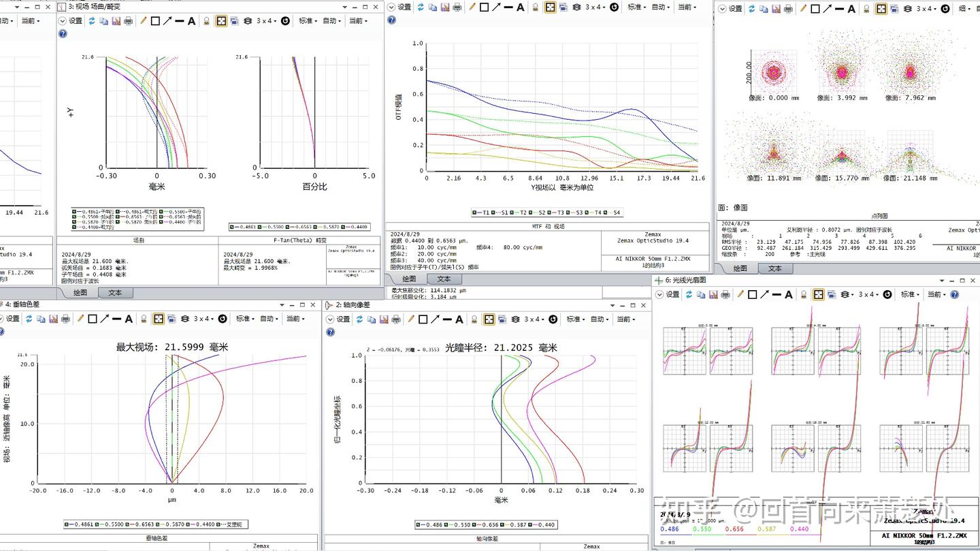Open 标准 dropdown in MTF window
Viewport: 980px width, 551px height.
pyautogui.click(x=636, y=7)
